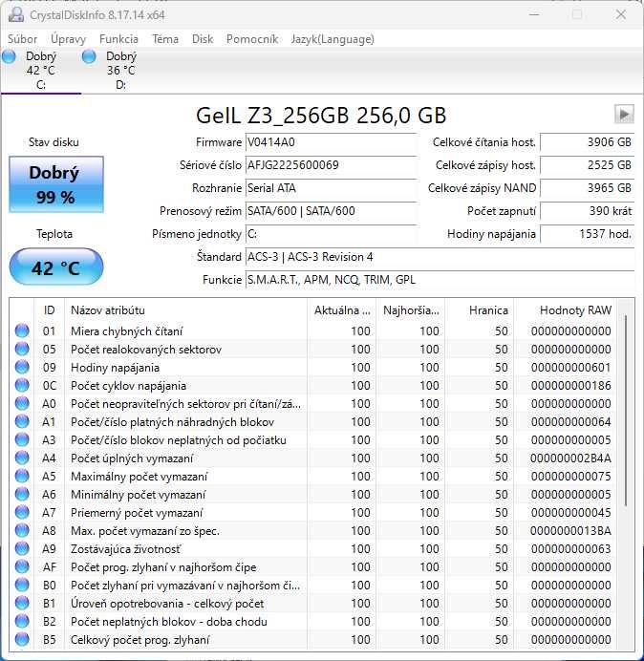Click the Hodnoty RAW column header
The image size is (644, 661).
point(565,310)
